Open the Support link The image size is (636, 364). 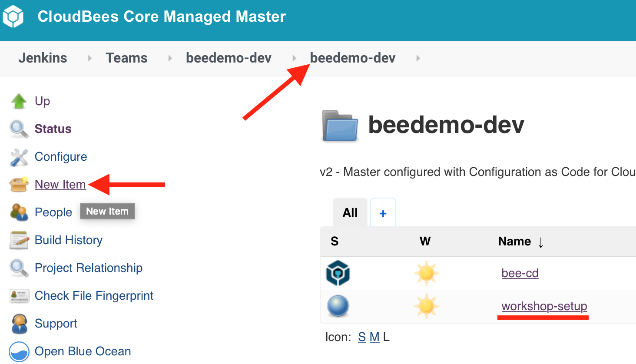click(x=56, y=324)
